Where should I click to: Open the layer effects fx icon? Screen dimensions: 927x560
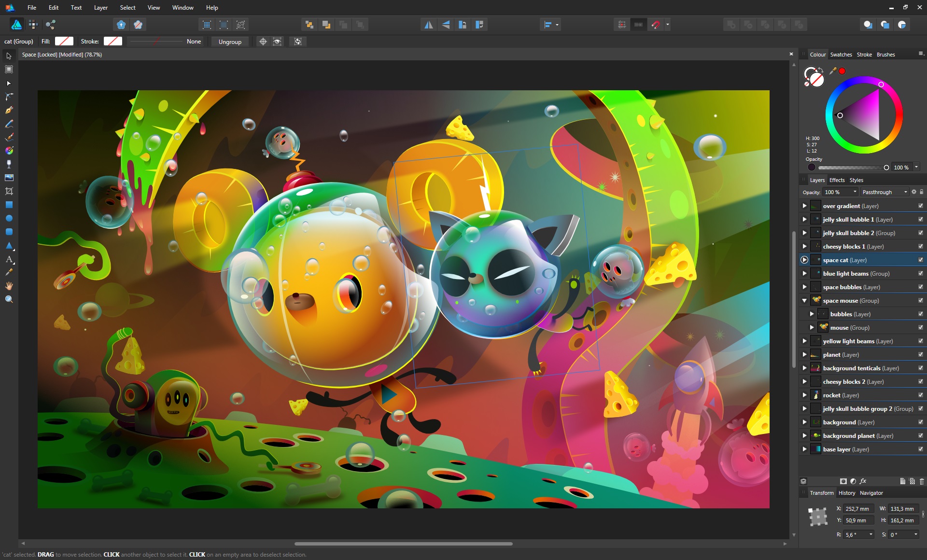tap(863, 481)
